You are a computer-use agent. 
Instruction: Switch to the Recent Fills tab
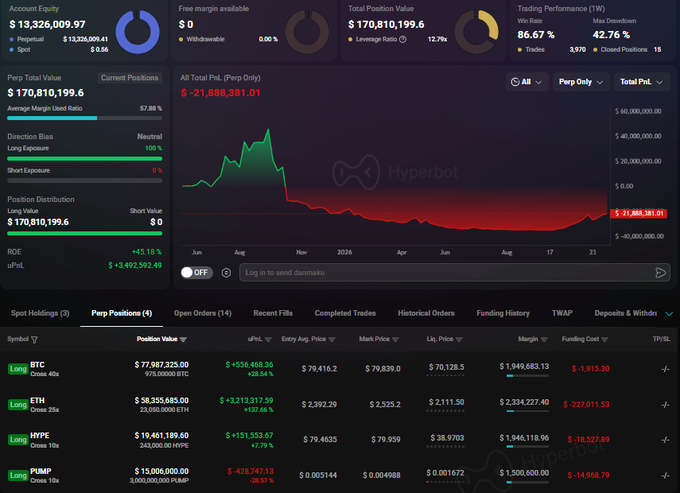point(273,313)
